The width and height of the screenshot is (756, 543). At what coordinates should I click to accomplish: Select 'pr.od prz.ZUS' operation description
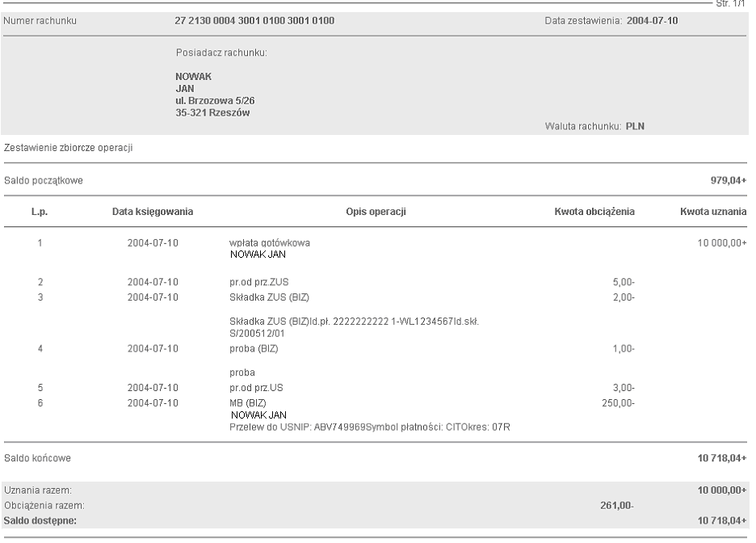coord(259,282)
